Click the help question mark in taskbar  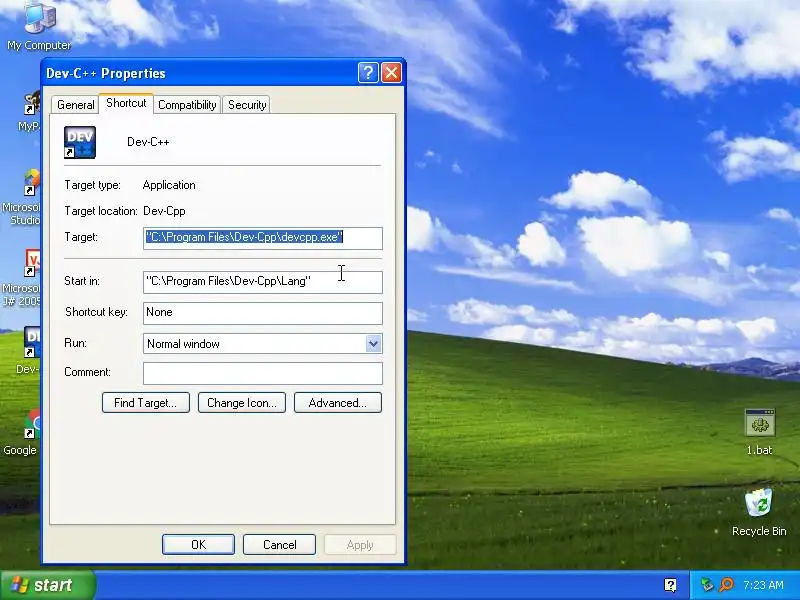(x=670, y=585)
